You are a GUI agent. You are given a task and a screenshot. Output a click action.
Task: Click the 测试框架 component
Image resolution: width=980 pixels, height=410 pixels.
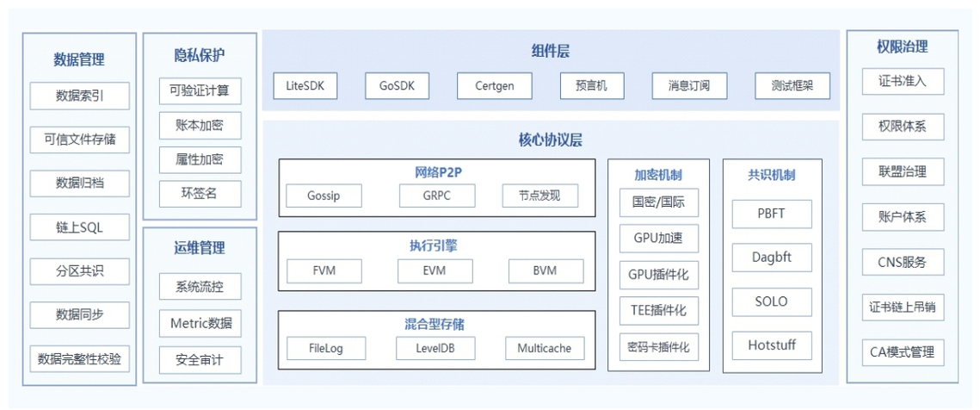[x=792, y=86]
